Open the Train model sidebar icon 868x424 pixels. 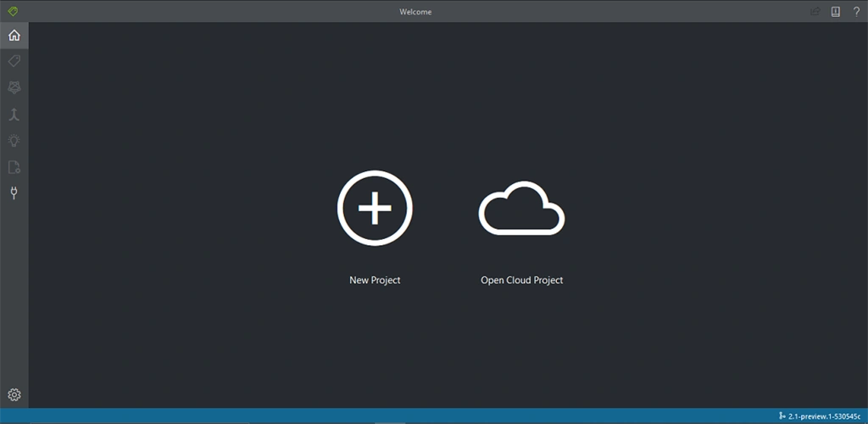[14, 87]
